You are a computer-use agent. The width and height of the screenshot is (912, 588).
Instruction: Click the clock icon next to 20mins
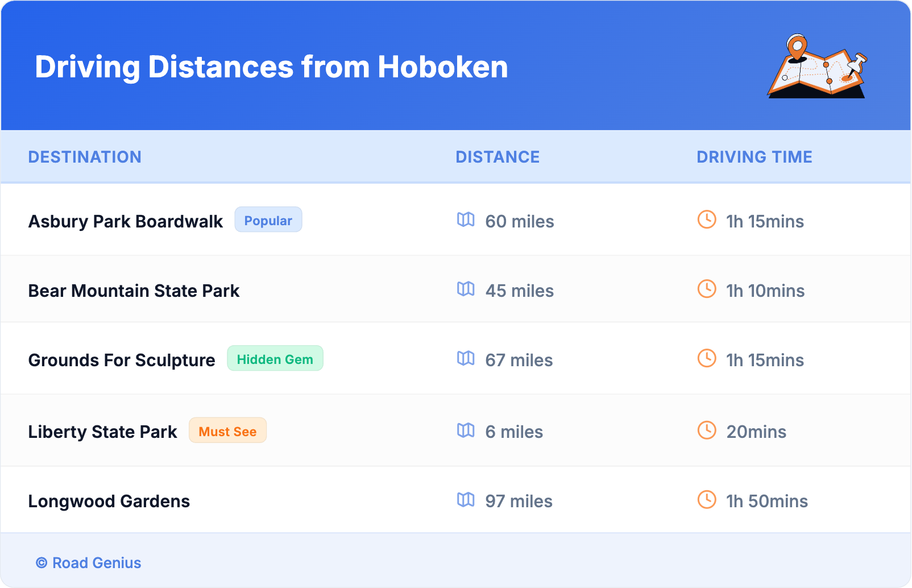tap(707, 430)
